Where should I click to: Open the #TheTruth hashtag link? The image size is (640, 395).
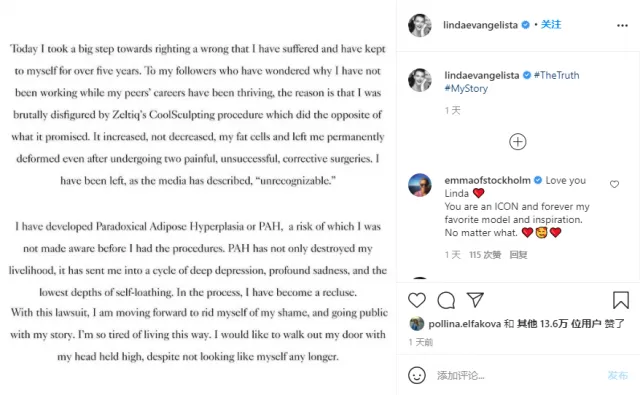coord(557,75)
